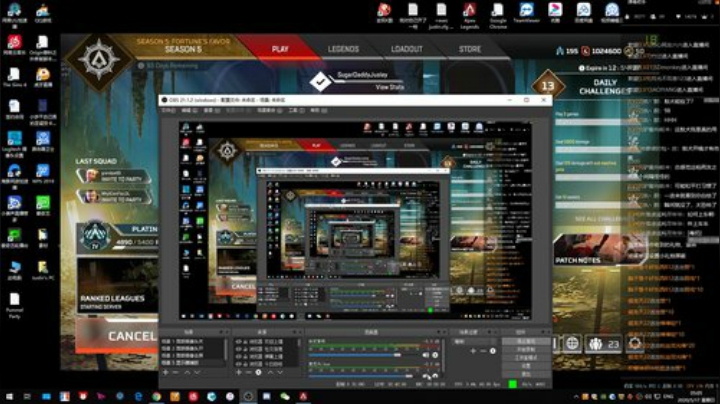This screenshot has width=720, height=404.
Task: Remove the selected scene with the minus icon
Action: 176,372
